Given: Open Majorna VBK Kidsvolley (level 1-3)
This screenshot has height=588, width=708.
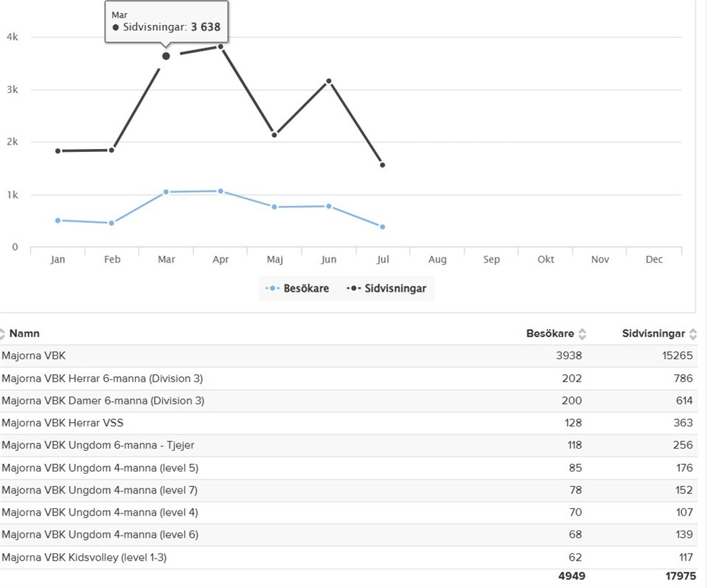Looking at the screenshot, I should [x=84, y=557].
